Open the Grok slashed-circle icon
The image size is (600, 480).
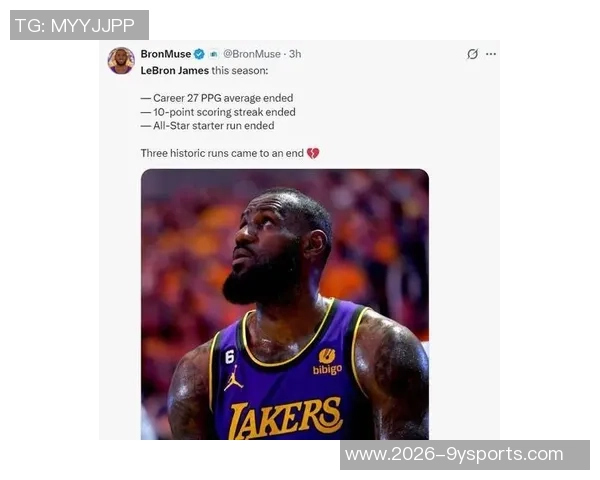[x=472, y=54]
